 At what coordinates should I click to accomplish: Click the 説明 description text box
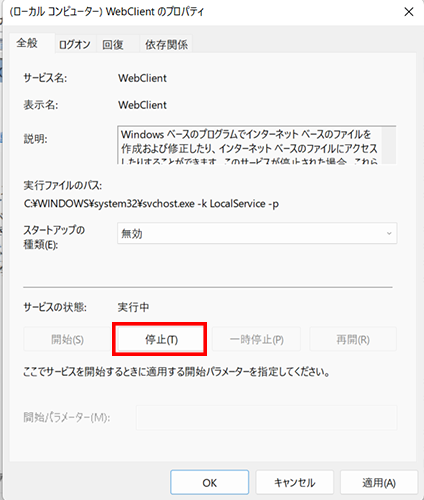pos(256,145)
